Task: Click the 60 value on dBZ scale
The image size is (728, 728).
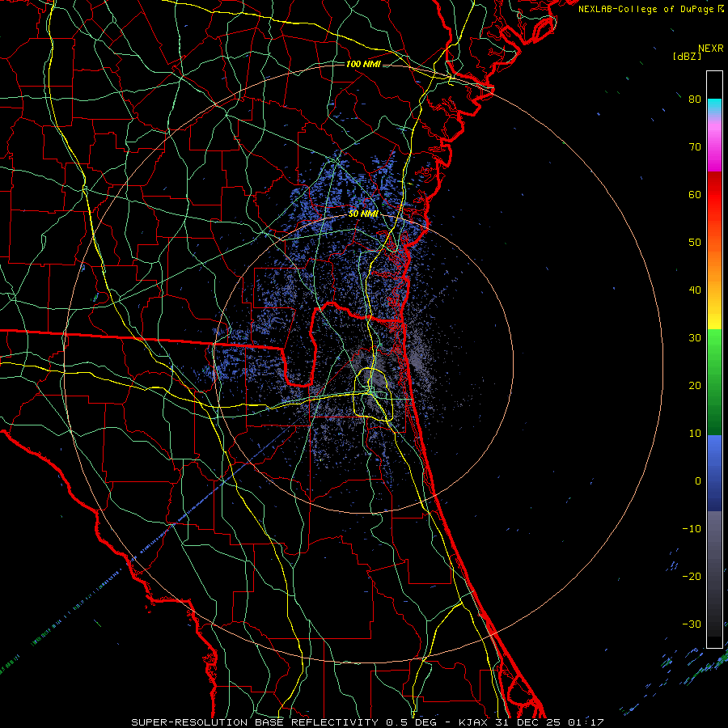Action: (x=695, y=194)
